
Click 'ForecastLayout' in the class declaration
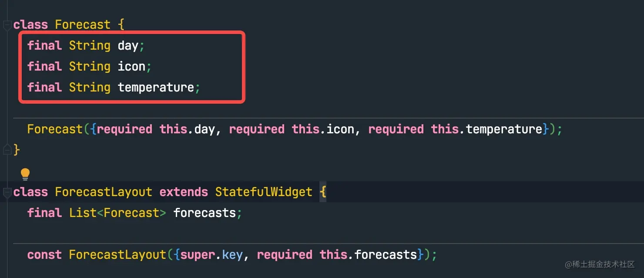tap(104, 192)
